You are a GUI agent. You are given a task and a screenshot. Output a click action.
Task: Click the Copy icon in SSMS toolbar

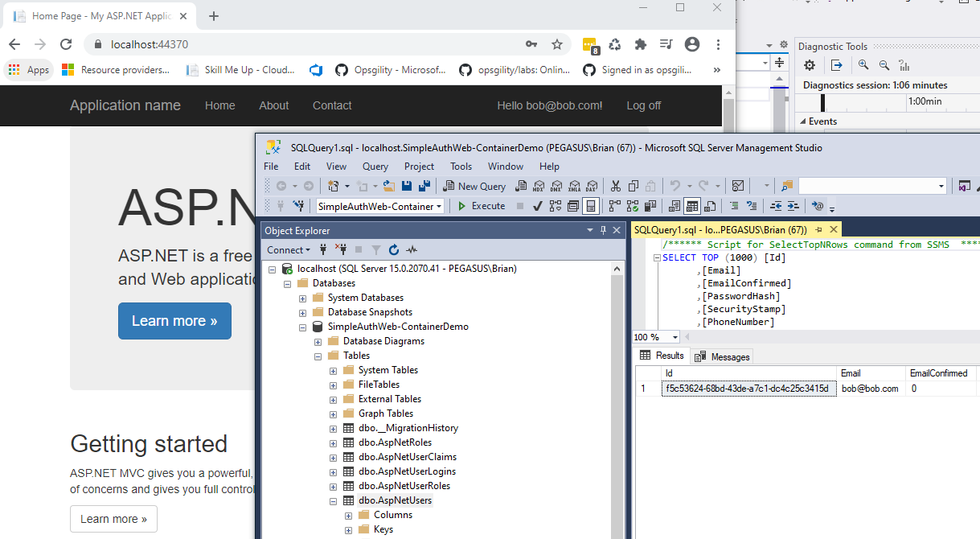click(634, 186)
